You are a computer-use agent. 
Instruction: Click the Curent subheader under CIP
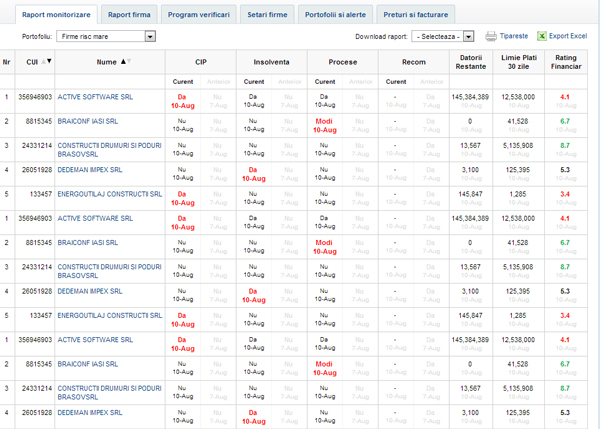183,82
